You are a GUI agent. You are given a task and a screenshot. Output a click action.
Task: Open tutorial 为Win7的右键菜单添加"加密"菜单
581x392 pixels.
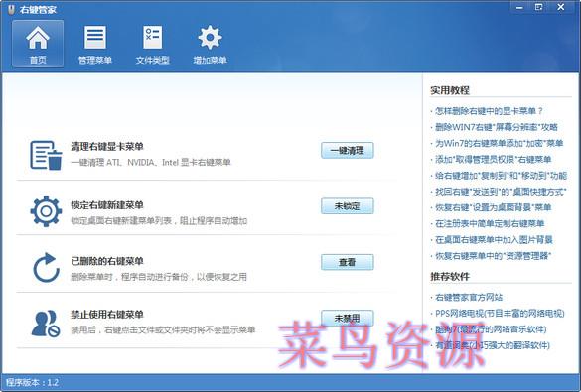[500, 143]
